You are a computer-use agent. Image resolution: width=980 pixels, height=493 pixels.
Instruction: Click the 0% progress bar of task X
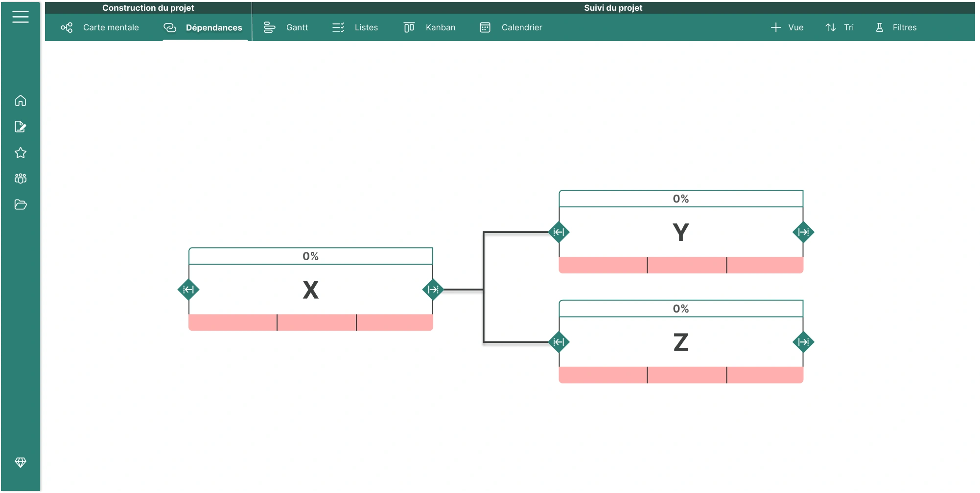tap(311, 256)
